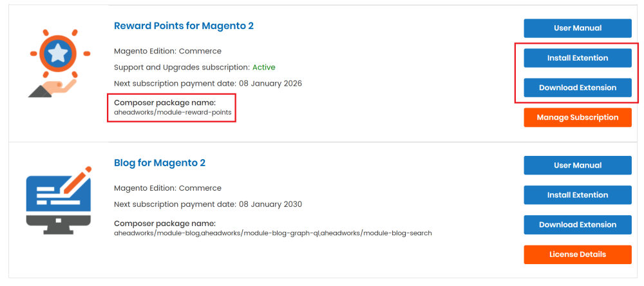The image size is (644, 286).
Task: Open Reward Points for Magento 2 title
Action: pyautogui.click(x=184, y=26)
